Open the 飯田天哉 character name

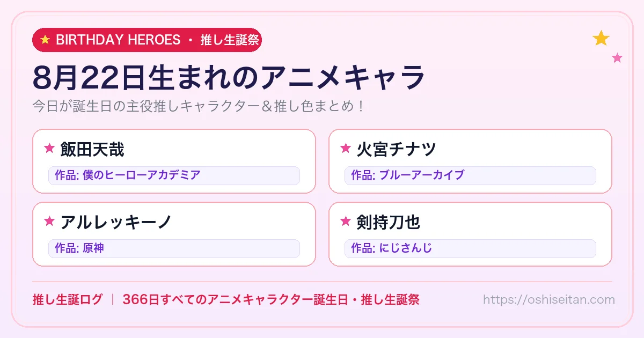tap(92, 149)
